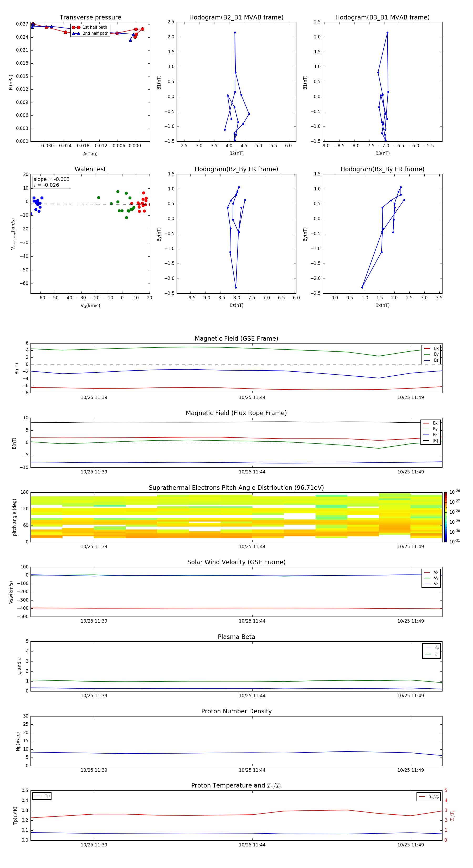Click the Tp legend entry in temperature panel

(42, 796)
